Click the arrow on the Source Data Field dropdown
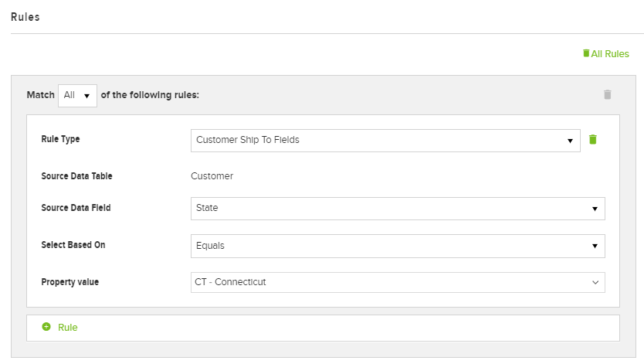 point(595,209)
